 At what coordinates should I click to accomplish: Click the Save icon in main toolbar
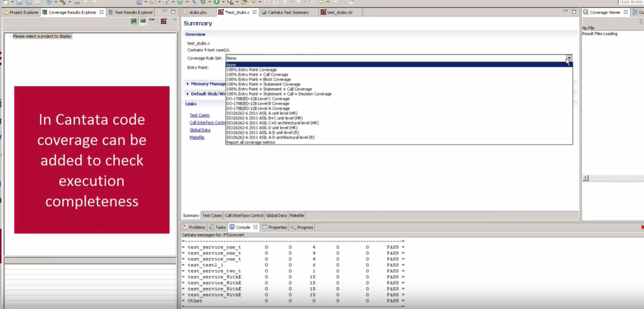[x=20, y=2]
